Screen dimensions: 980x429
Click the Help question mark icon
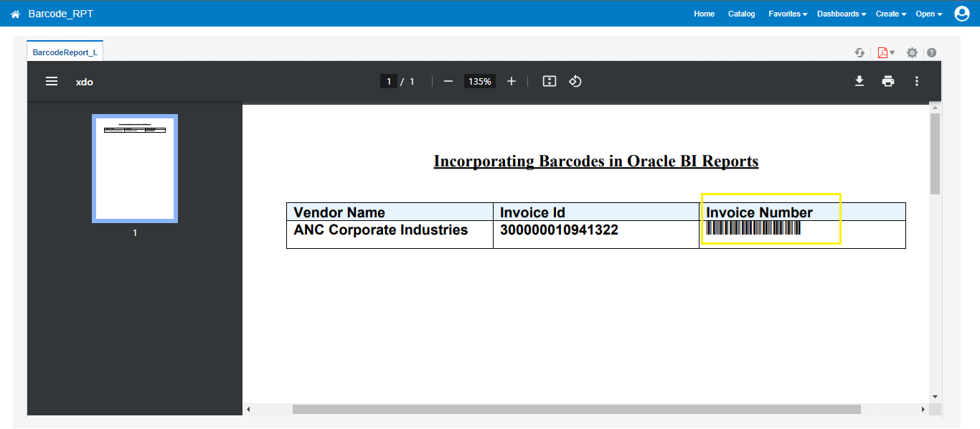click(x=930, y=52)
